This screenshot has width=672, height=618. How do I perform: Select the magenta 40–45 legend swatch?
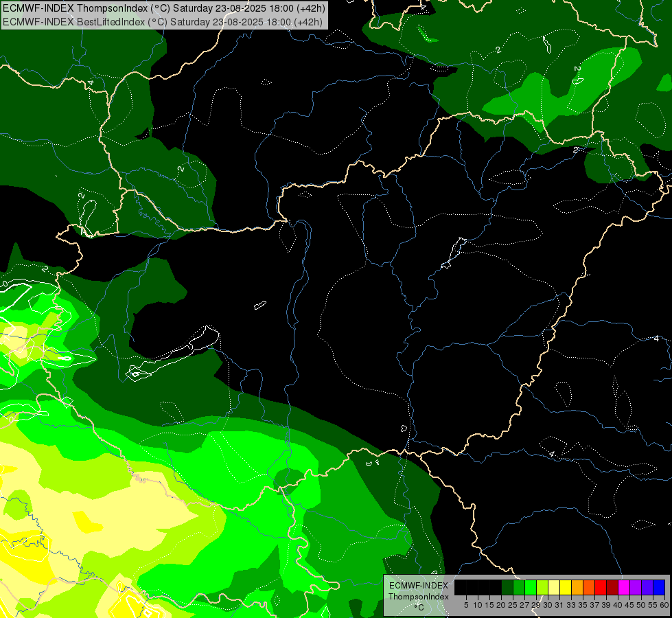(x=623, y=587)
